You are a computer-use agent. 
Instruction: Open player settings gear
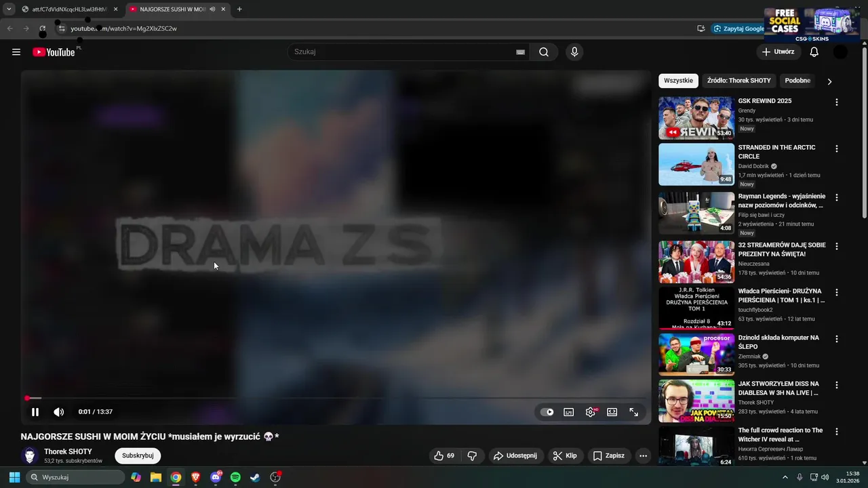[591, 411]
